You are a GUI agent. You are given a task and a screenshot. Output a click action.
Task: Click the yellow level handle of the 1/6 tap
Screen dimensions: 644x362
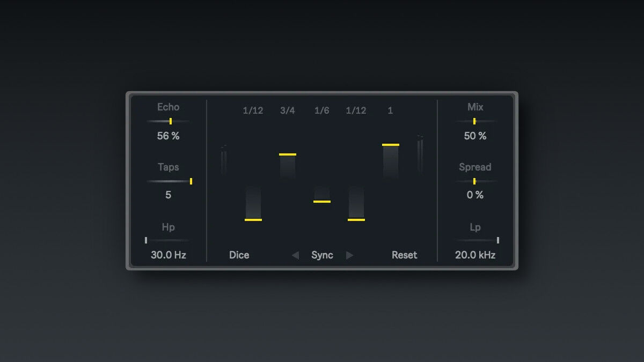click(x=322, y=202)
